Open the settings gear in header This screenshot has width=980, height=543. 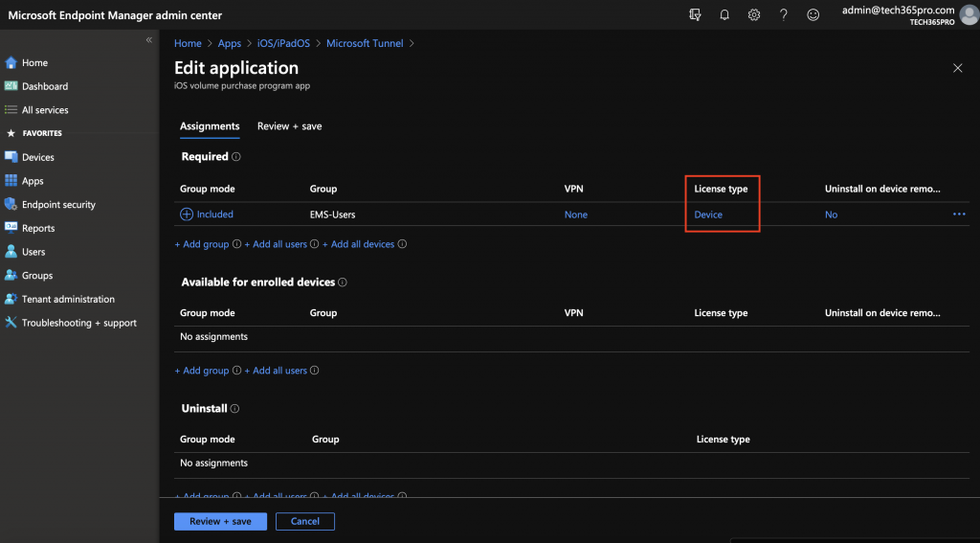(754, 14)
